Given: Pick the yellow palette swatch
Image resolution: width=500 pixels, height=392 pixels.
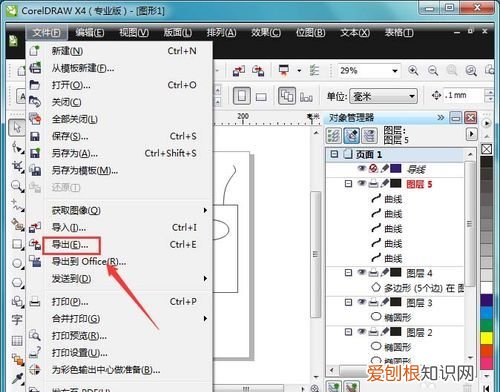Looking at the screenshot, I should point(487,338).
